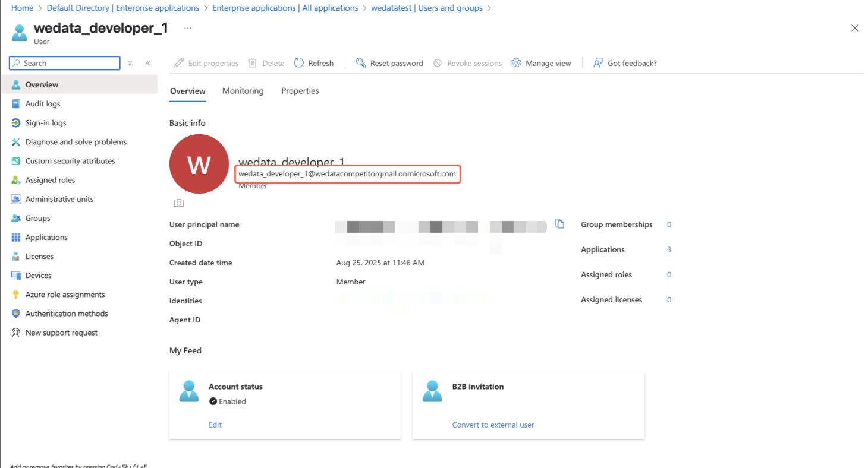Click the sidebar Search input field
868x468 pixels.
click(65, 63)
